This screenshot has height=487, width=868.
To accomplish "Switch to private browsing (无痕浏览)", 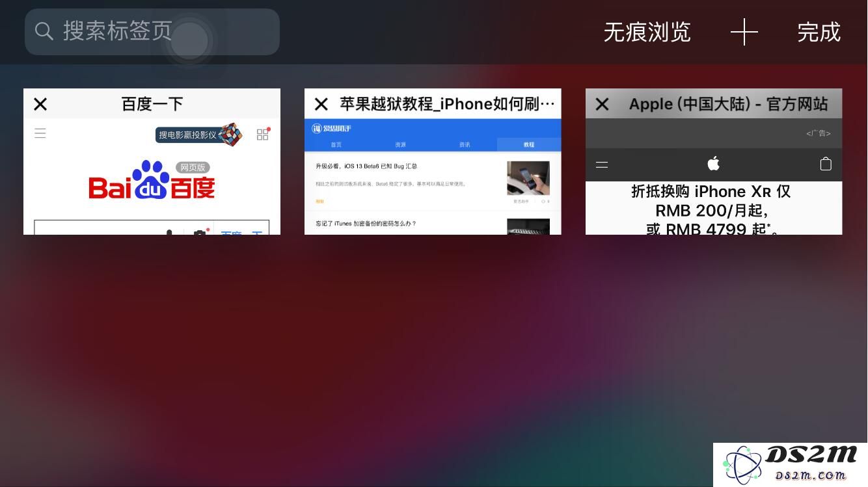I will point(647,32).
